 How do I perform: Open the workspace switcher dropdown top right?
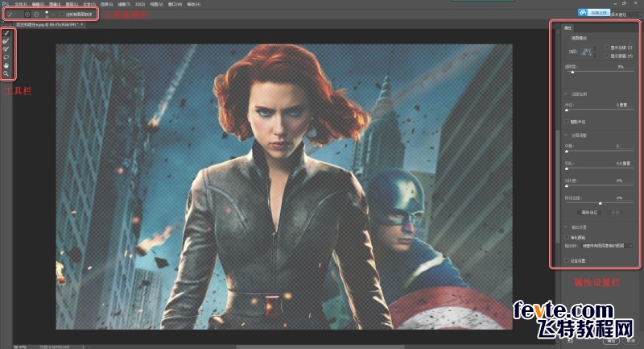(626, 15)
